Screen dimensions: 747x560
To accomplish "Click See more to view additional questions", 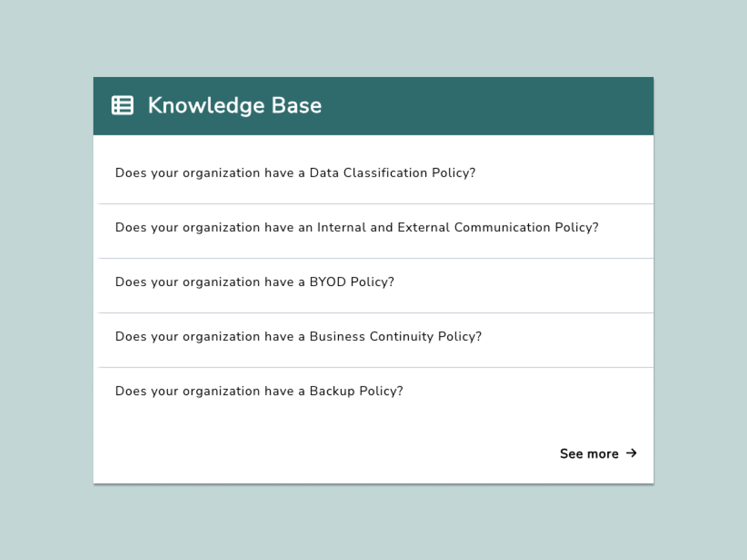I will 589,453.
